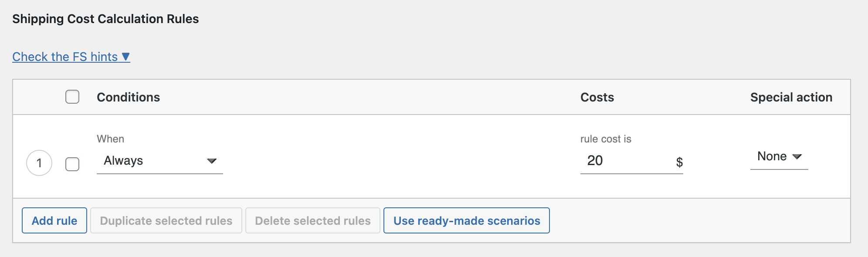Screen dimensions: 868x257
Task: Check the checkbox for rule 1
Action: pyautogui.click(x=73, y=165)
